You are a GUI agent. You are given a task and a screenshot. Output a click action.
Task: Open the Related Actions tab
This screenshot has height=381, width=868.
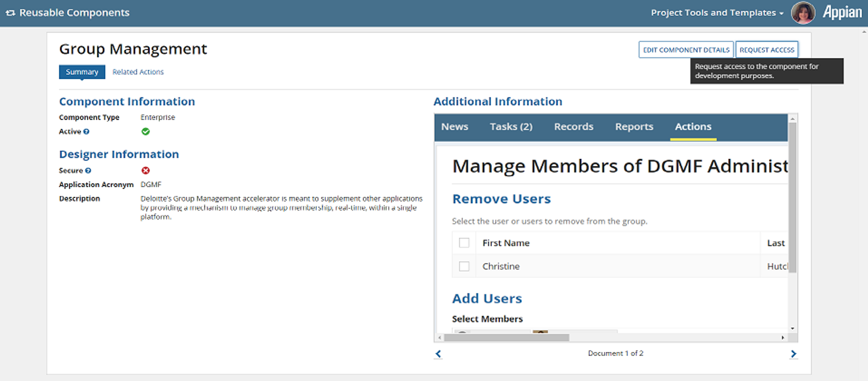138,72
